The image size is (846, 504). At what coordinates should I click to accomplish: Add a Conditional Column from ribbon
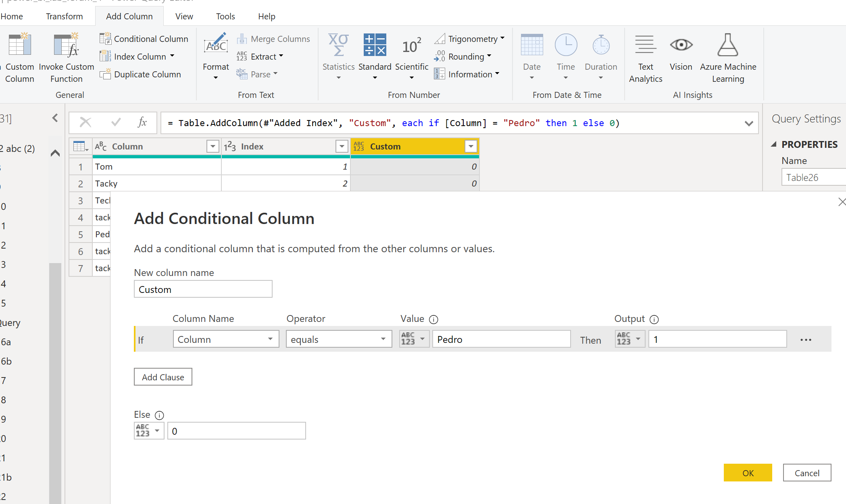click(x=144, y=39)
